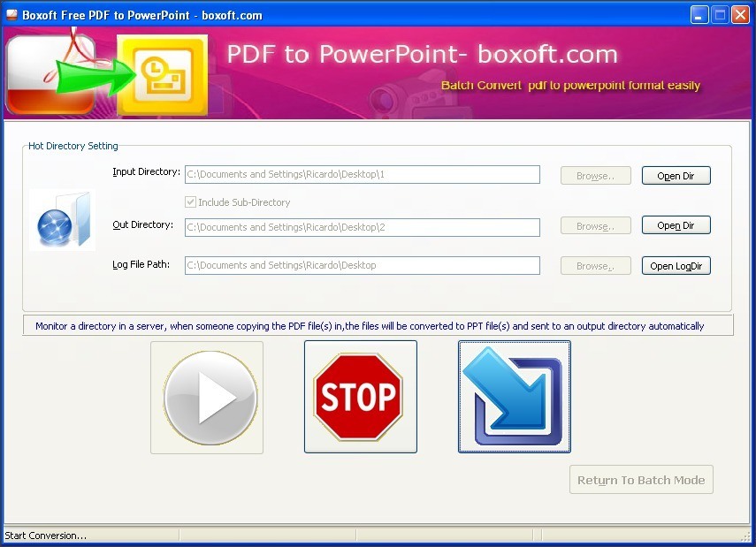756x547 pixels.
Task: Click the Input Directory path field
Action: coord(363,174)
